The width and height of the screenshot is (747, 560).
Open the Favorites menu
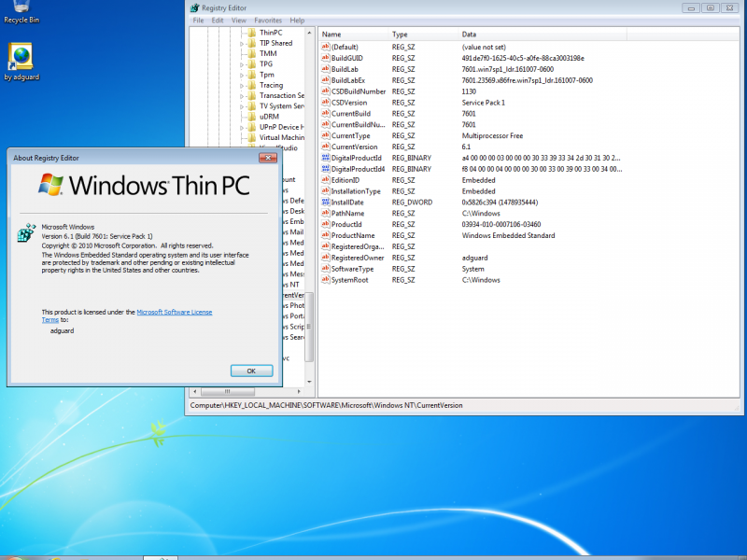click(268, 21)
